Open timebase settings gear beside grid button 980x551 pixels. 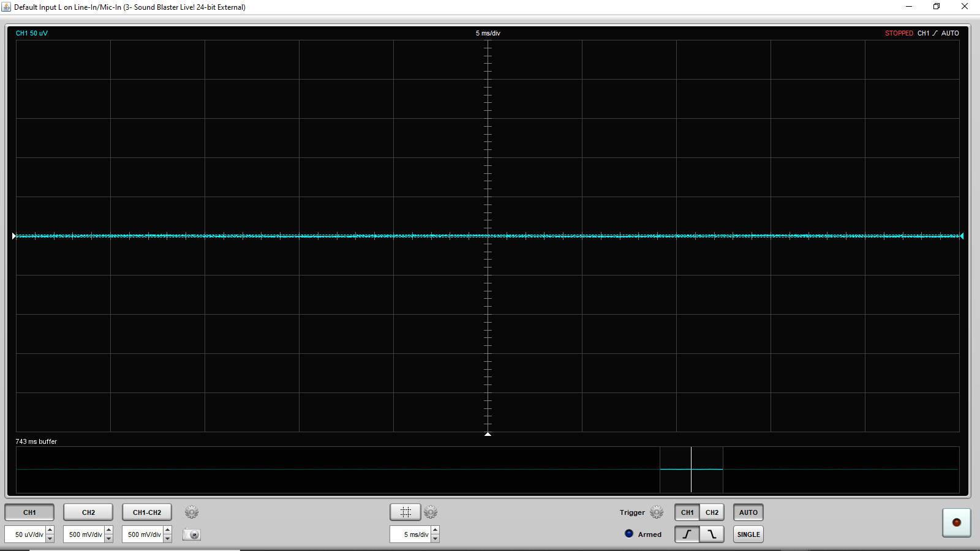(x=431, y=512)
